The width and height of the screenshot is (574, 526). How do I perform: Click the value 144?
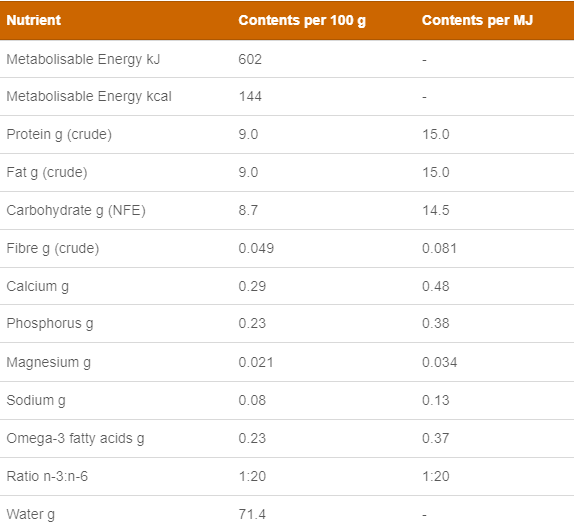pyautogui.click(x=250, y=97)
